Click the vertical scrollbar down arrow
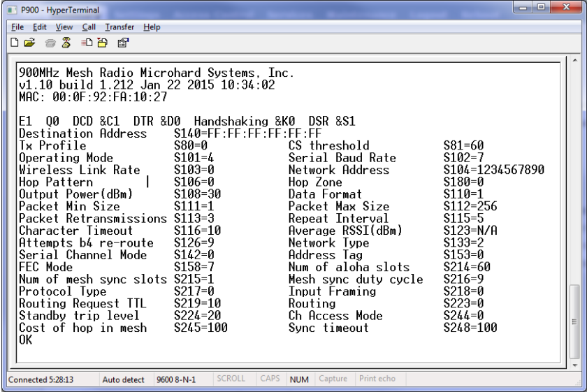 coord(574,365)
